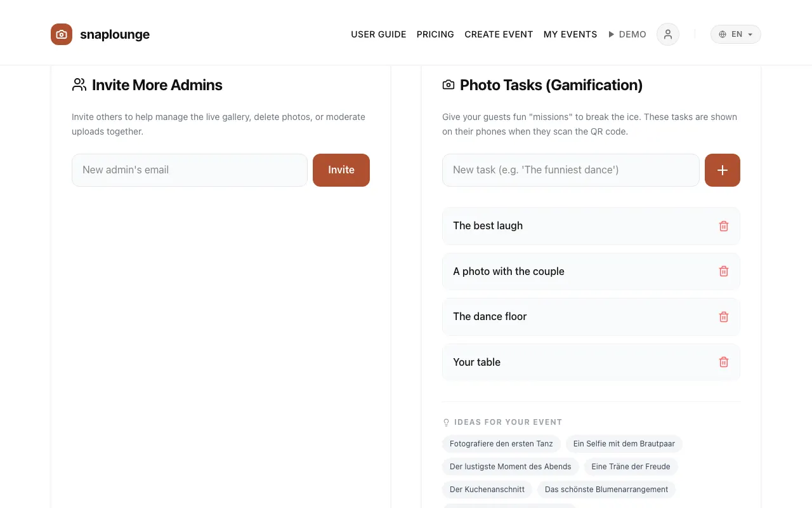Viewport: 812px width, 508px height.
Task: Click the 'Invite More Admins' heading
Action: click(x=157, y=85)
